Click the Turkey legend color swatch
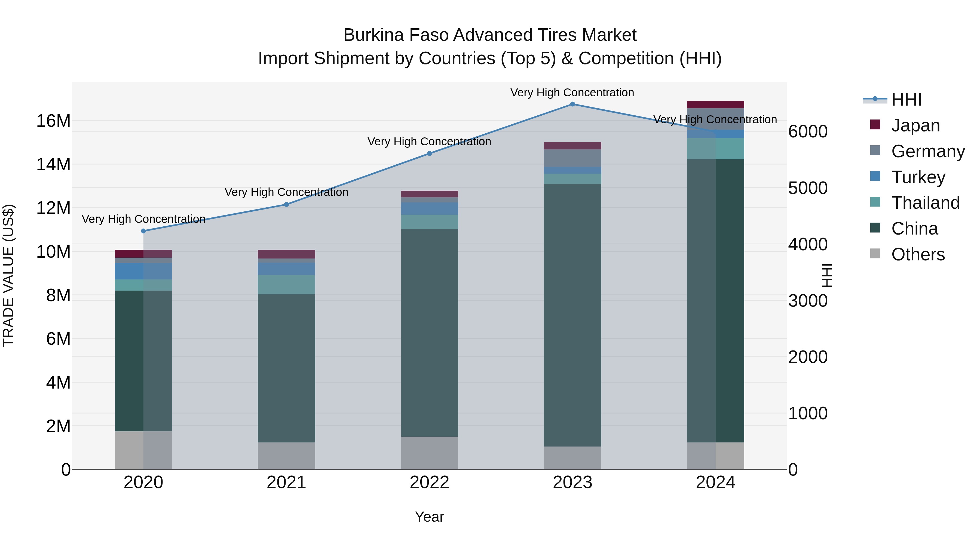Viewport: 980px width, 551px height. 875,176
